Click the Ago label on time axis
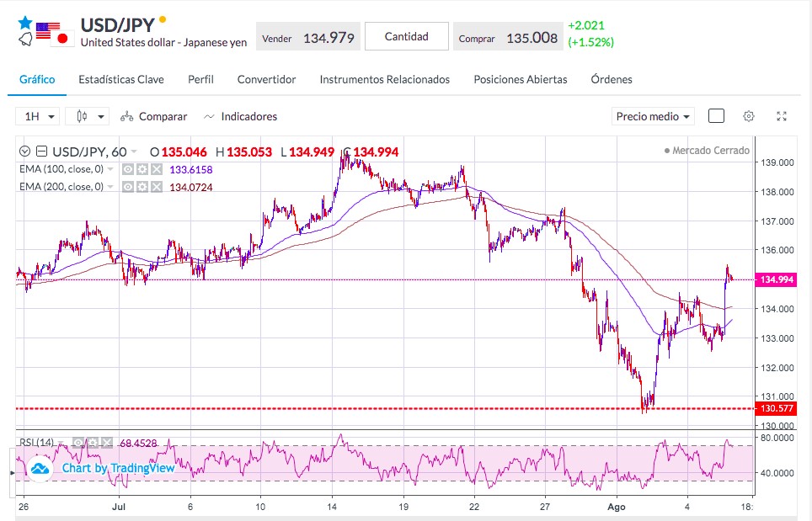Viewport: 812px width, 521px height. 617,507
